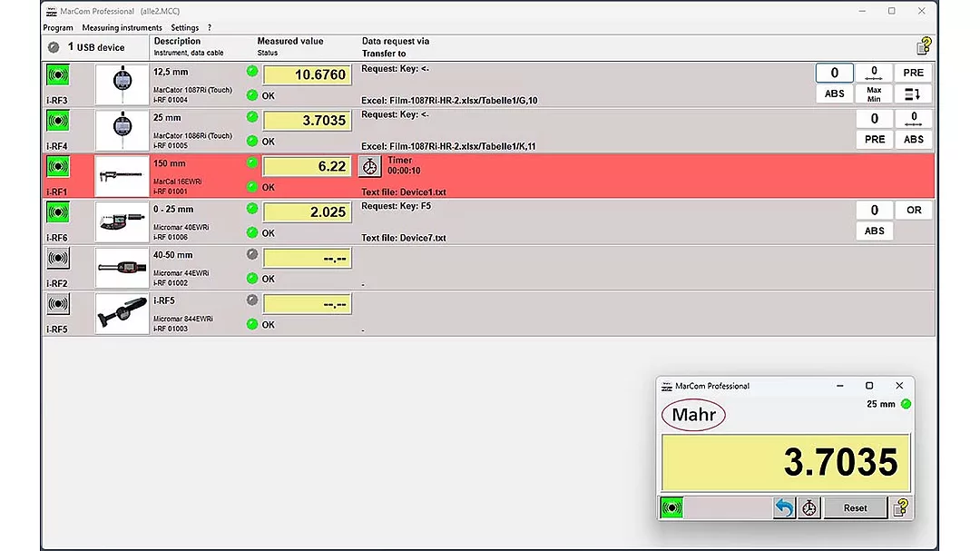980x551 pixels.
Task: Click the empty value field of the i-RF5 row
Action: [307, 304]
